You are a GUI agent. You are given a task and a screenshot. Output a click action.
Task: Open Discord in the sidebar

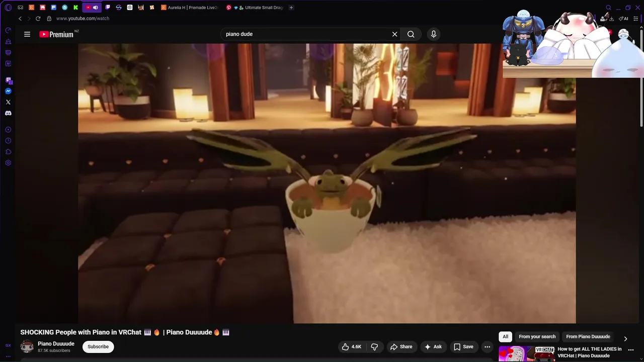[8, 113]
